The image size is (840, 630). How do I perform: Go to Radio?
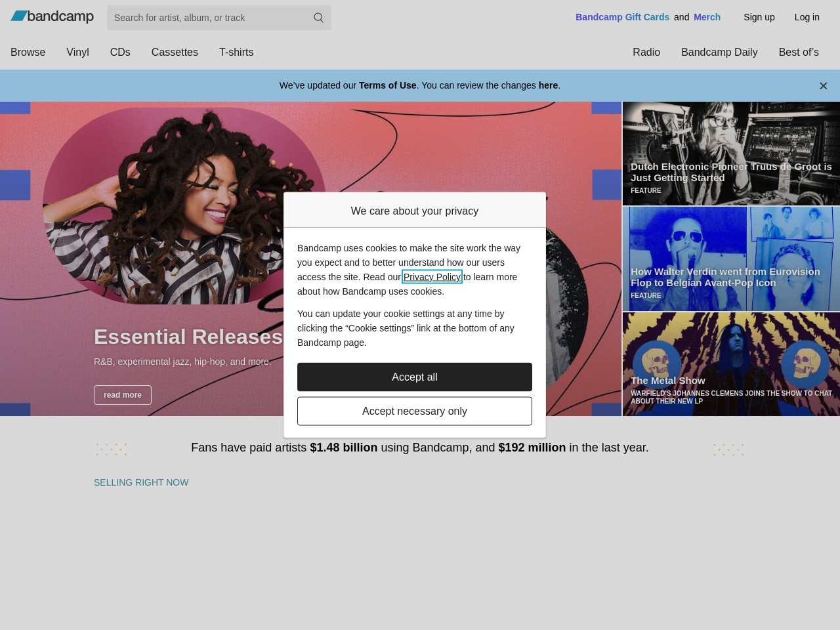point(646,52)
